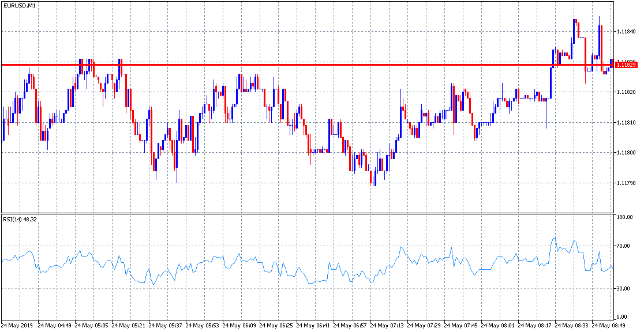Click the 24 May 08:17 time label
Image resolution: width=644 pixels, height=332 pixels.
(x=536, y=326)
